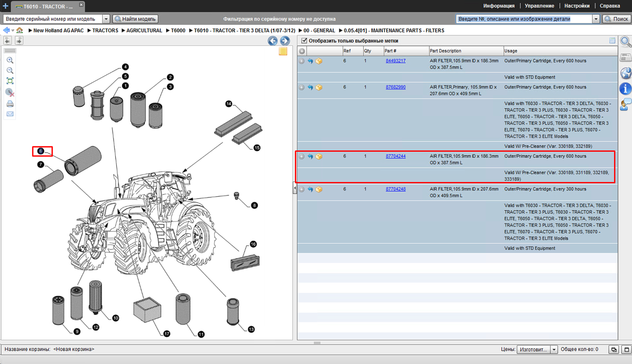
Task: Clear selected callout marks in diagram toolbar
Action: tap(10, 92)
